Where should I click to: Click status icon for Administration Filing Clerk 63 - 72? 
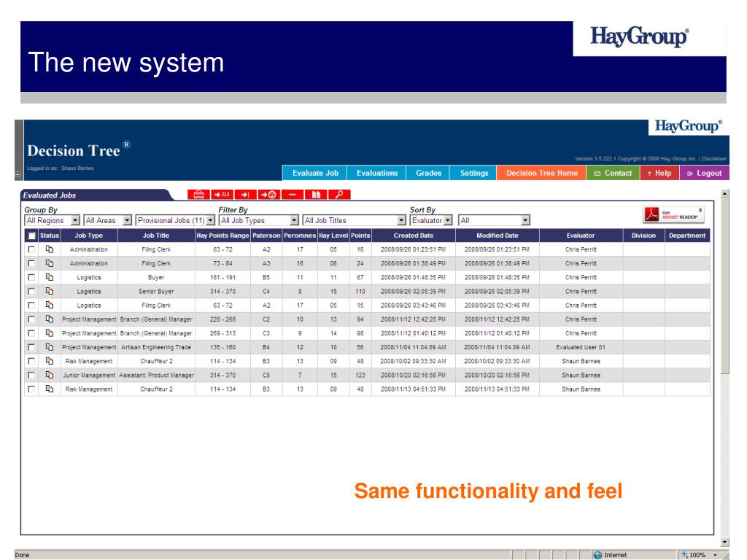click(x=50, y=249)
